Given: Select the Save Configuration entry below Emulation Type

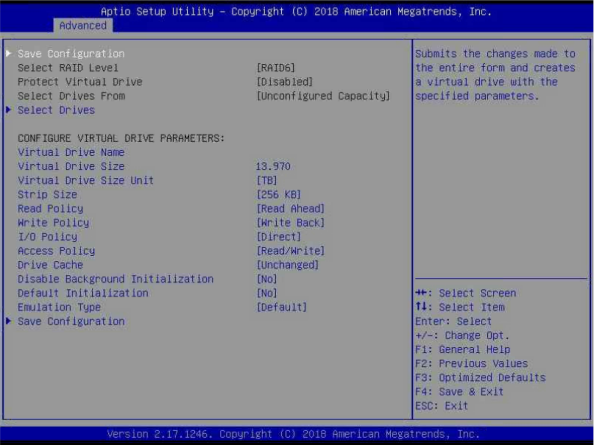Looking at the screenshot, I should click(71, 322).
